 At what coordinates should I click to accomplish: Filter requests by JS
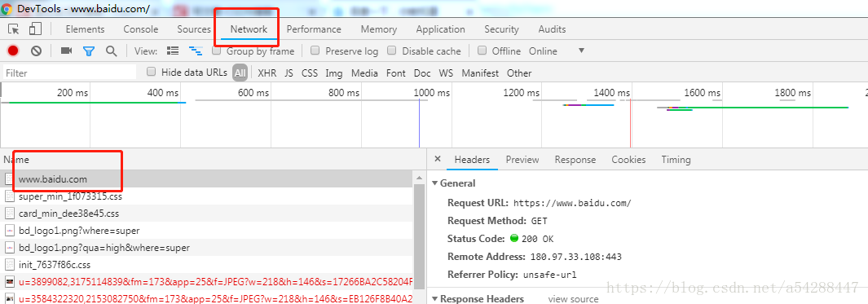tap(289, 73)
